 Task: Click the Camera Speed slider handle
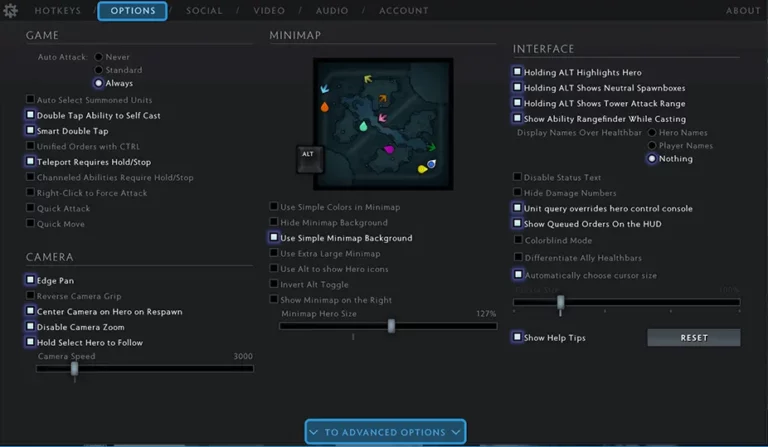74,369
